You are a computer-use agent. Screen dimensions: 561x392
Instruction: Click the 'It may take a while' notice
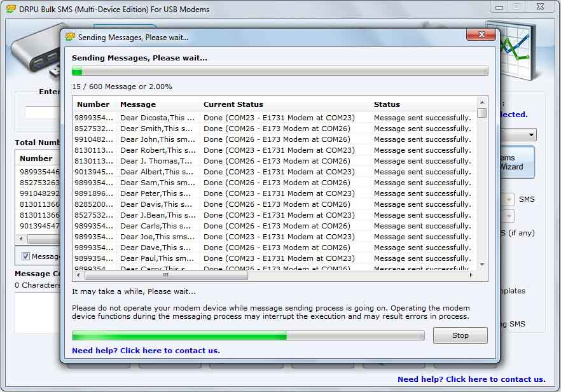point(134,291)
